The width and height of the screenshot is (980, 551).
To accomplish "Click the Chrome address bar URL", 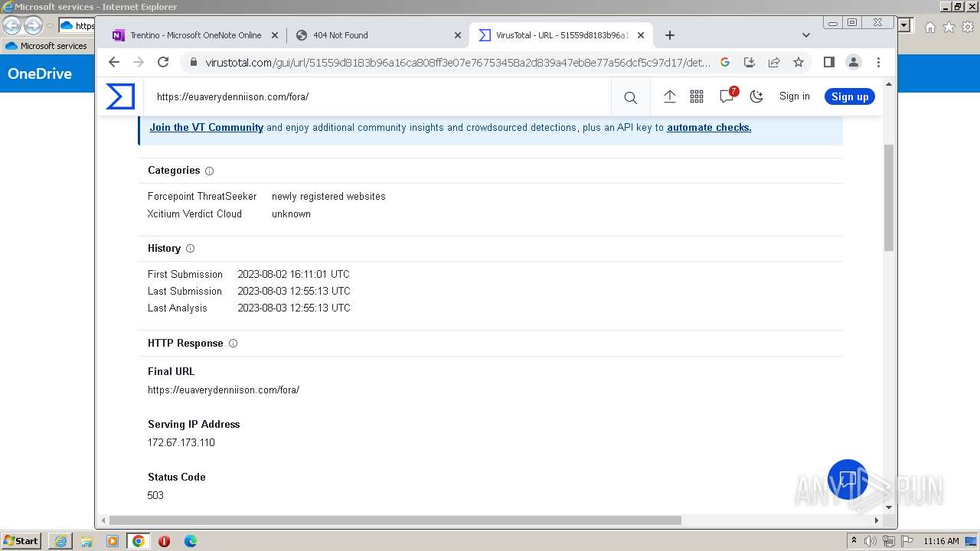I will tap(458, 63).
